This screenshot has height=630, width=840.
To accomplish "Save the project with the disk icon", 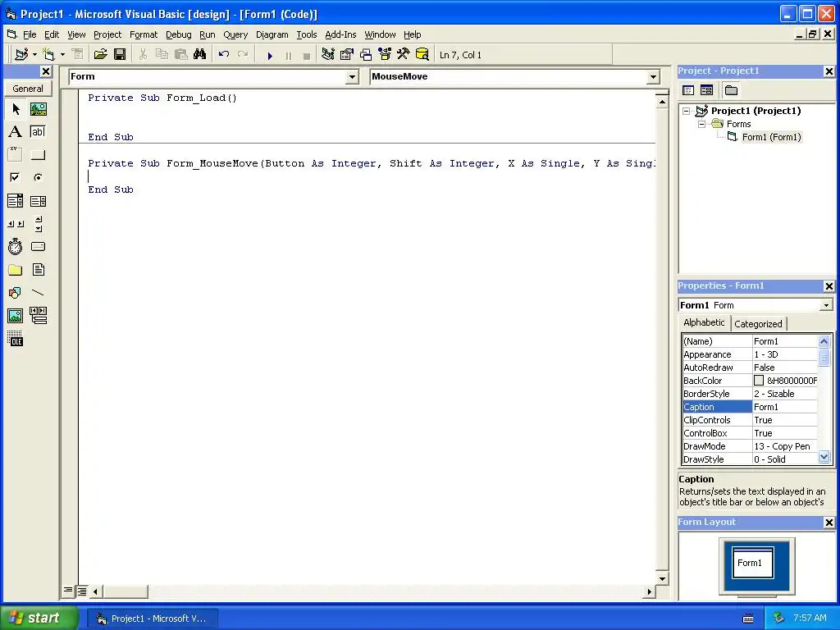I will pos(120,55).
